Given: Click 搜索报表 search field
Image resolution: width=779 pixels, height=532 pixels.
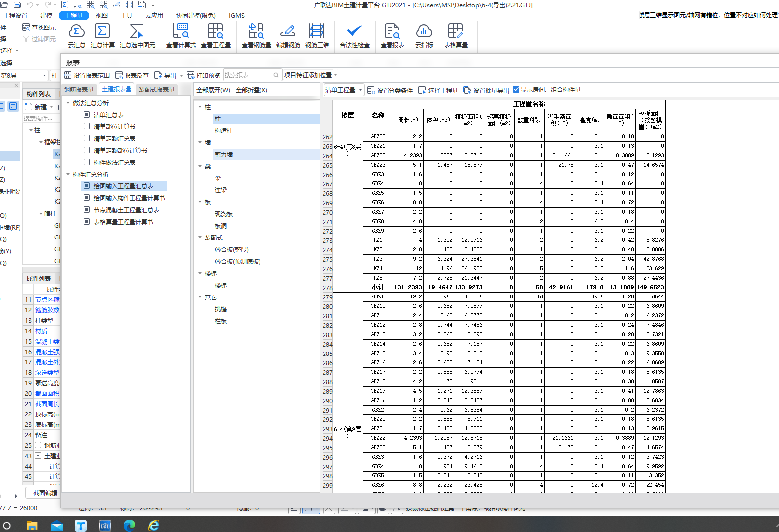Looking at the screenshot, I should tap(253, 75).
